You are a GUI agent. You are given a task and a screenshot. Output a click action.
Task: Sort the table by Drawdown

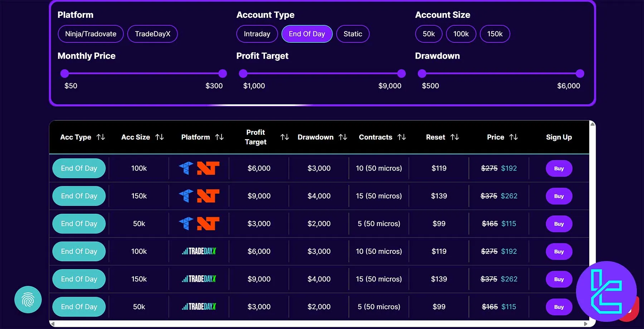343,137
